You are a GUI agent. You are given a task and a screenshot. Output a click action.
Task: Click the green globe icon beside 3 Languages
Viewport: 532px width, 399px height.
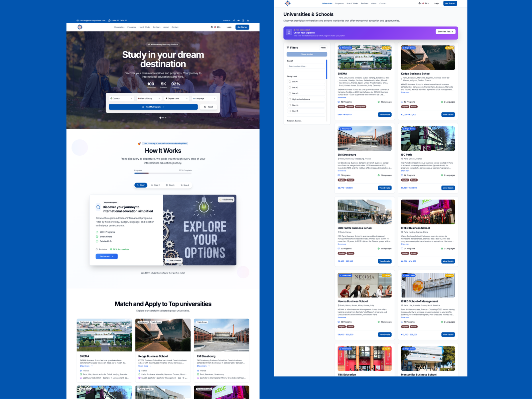(x=379, y=102)
